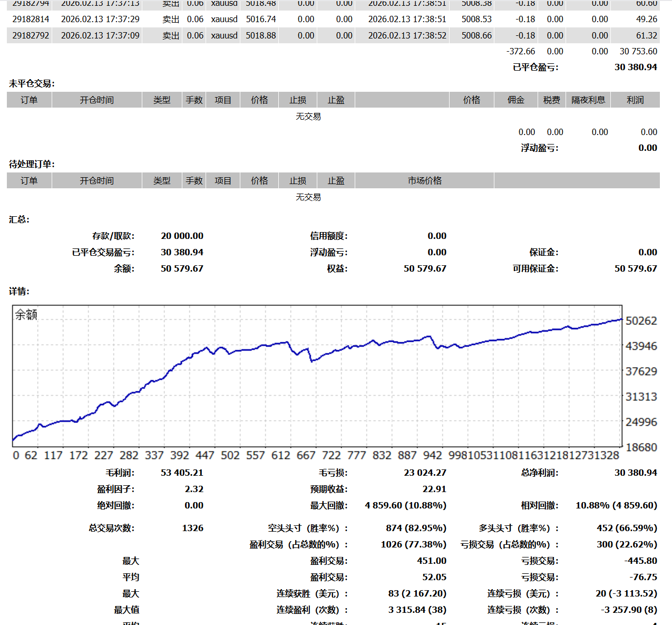This screenshot has height=625, width=672.
Task: Click the 信用额度: label
Action: pos(329,236)
